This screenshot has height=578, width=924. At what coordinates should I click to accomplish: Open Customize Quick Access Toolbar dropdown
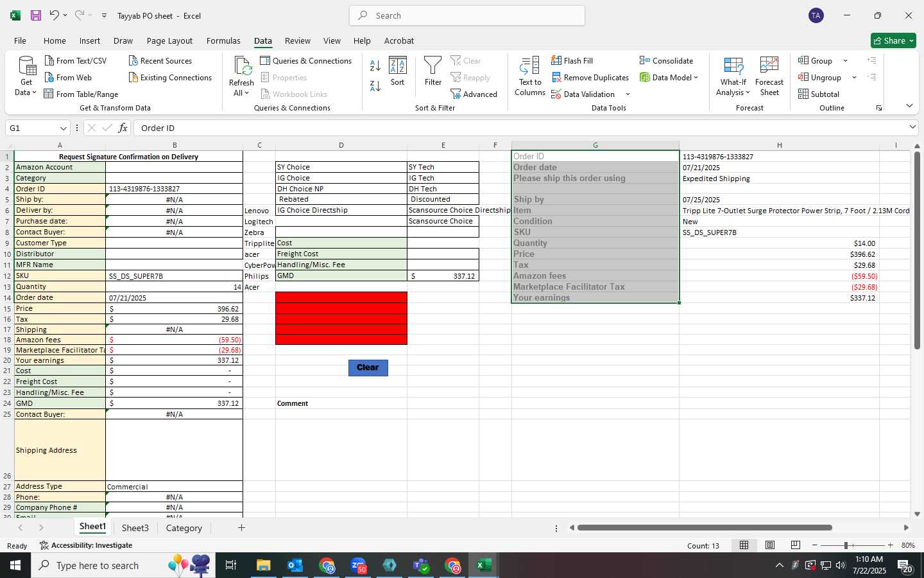104,15
